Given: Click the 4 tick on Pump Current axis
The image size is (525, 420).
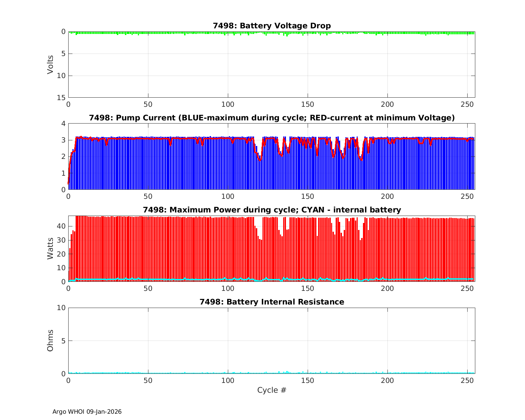Looking at the screenshot, I should coord(63,124).
